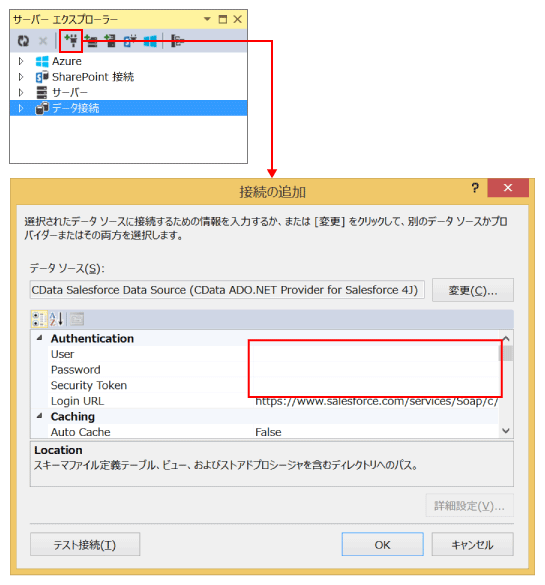Image resolution: width=545 pixels, height=585 pixels.
Task: Click the Azure Windows logo icon
Action: pyautogui.click(x=42, y=61)
